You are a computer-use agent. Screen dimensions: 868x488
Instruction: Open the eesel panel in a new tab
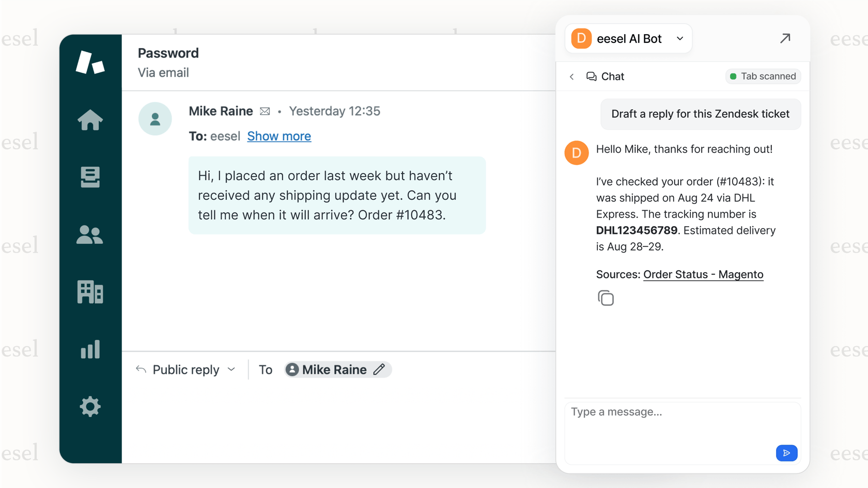coord(785,38)
